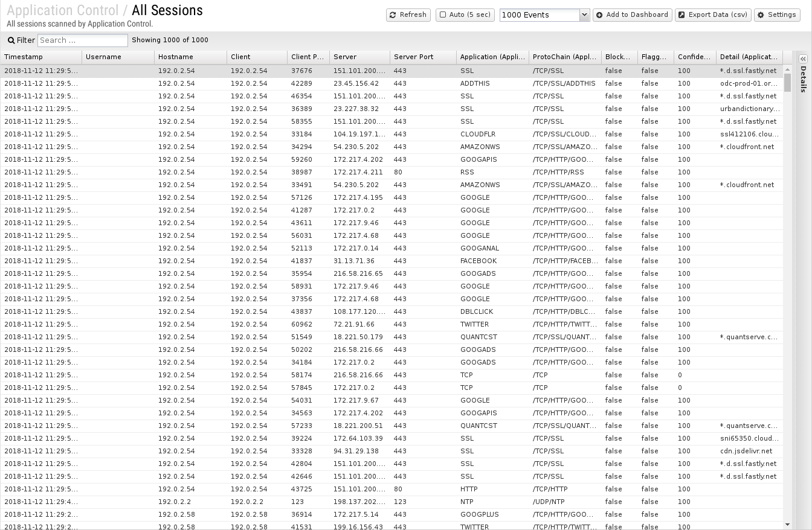Click detail cell odc-prod-01
Viewport: 812px width, 530px height.
(x=749, y=83)
